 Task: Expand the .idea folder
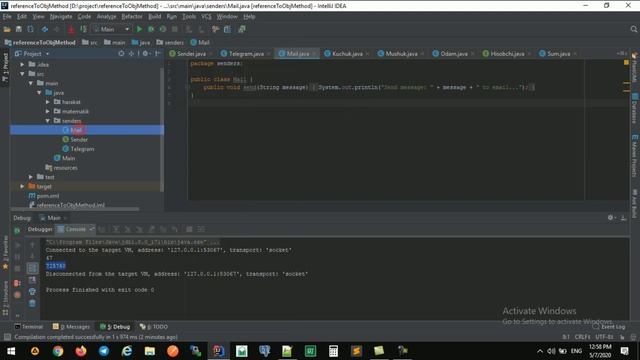tap(22, 64)
